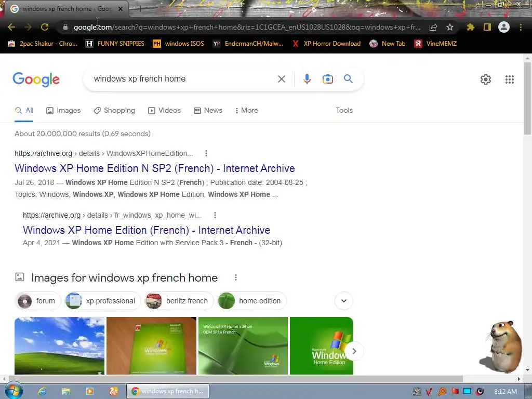Screen dimensions: 532x399
Task: Open new tab with plus button
Action: click(140, 9)
